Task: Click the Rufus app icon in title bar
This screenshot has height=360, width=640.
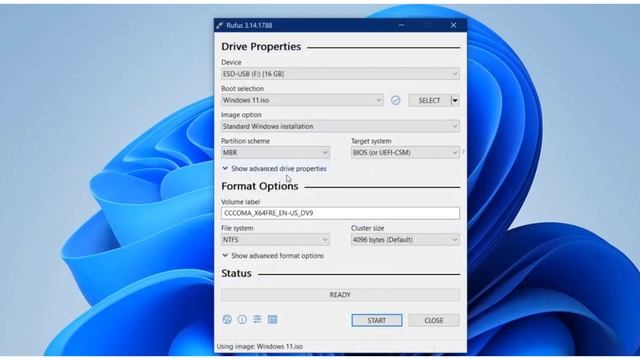Action: (x=220, y=25)
